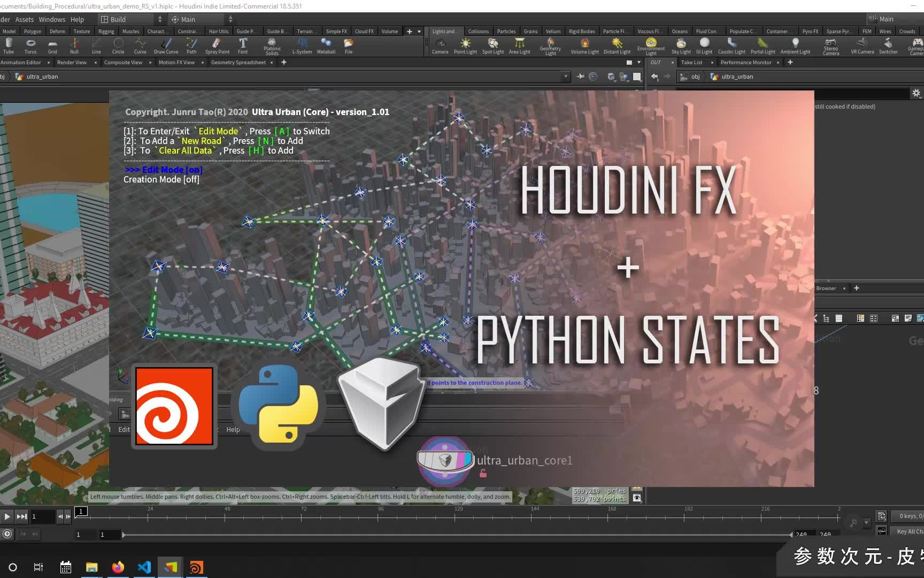Image resolution: width=924 pixels, height=578 pixels.
Task: Switch to the Geometry Spreadsheet tab
Action: click(x=238, y=63)
